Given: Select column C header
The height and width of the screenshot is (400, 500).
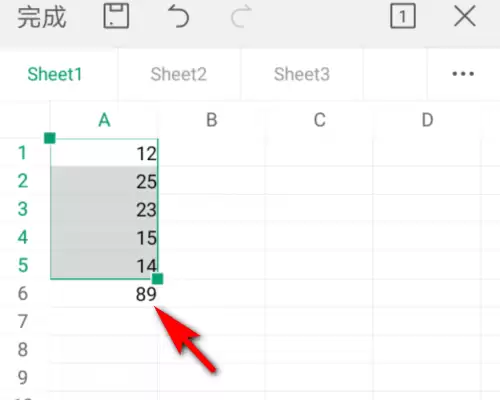Looking at the screenshot, I should pos(320,120).
